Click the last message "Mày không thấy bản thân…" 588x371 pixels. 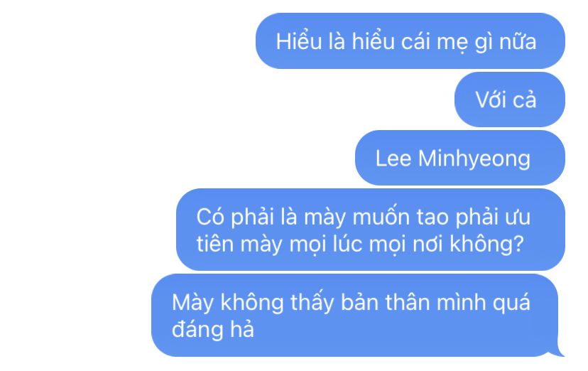pyautogui.click(x=355, y=315)
